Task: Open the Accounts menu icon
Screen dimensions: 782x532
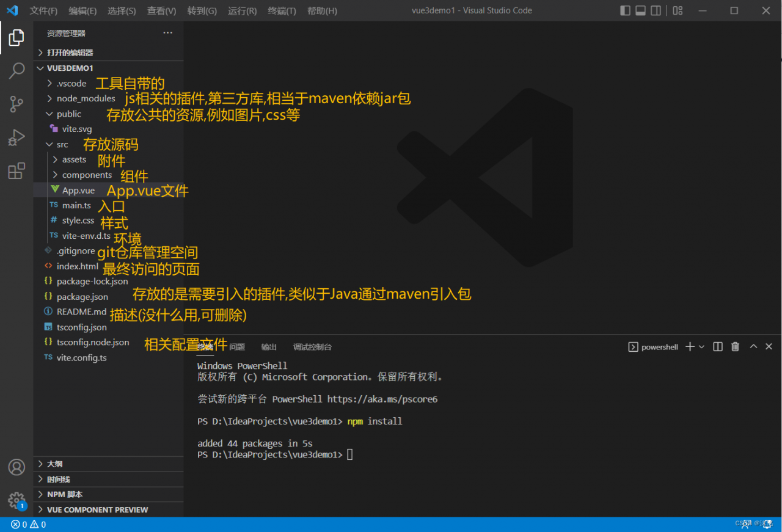Action: [16, 467]
